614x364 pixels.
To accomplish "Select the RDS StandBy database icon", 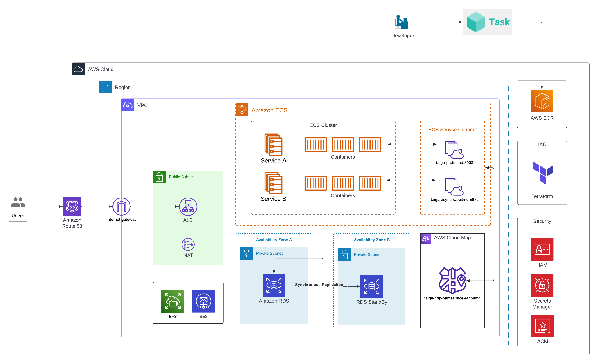I will (x=371, y=286).
